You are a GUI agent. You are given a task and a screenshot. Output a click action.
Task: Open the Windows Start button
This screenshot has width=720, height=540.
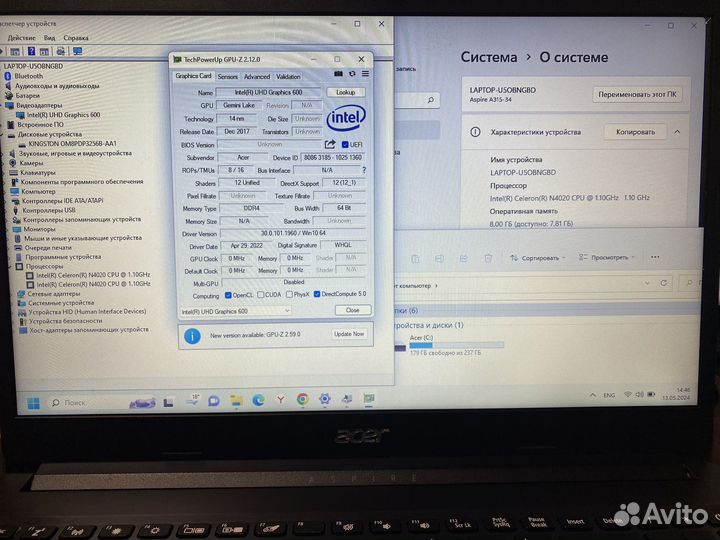[34, 404]
